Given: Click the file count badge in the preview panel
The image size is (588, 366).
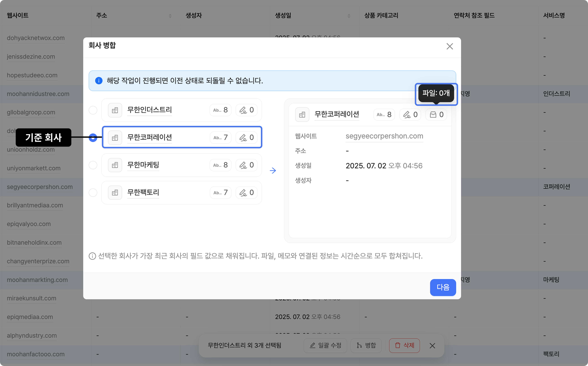Looking at the screenshot, I should (x=436, y=114).
